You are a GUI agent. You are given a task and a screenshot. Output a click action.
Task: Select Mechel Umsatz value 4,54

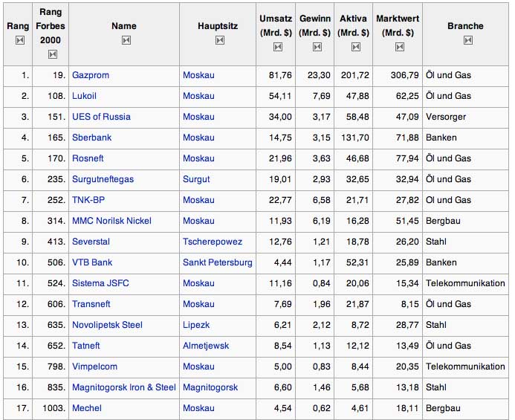point(283,408)
